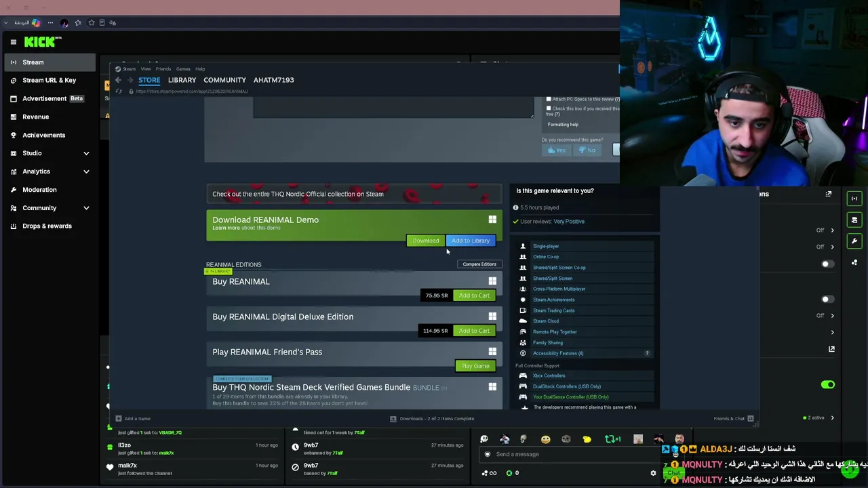868x488 pixels.
Task: Switch to Steam COMMUNITY tab
Action: tap(224, 80)
